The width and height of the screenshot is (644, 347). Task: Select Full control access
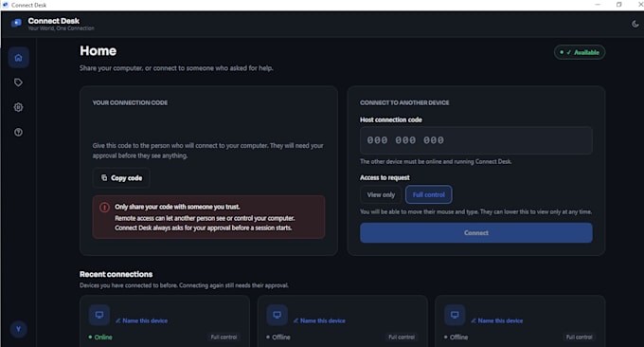click(x=428, y=195)
